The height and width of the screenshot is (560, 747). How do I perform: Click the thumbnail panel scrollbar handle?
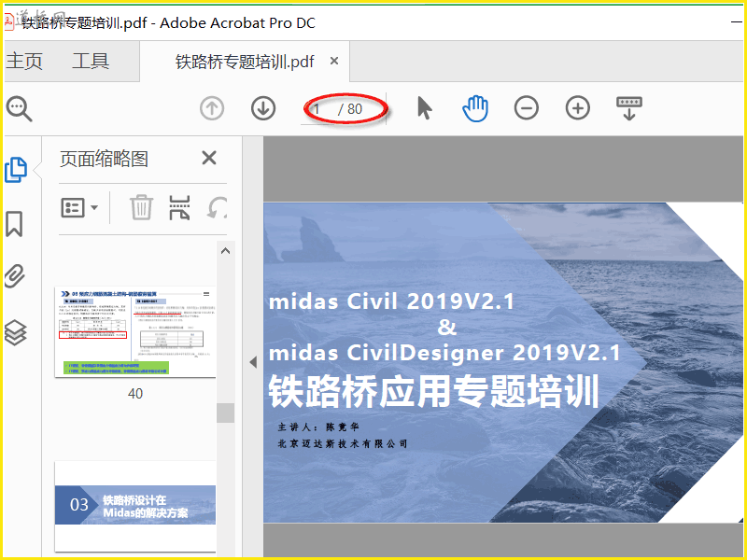click(225, 413)
